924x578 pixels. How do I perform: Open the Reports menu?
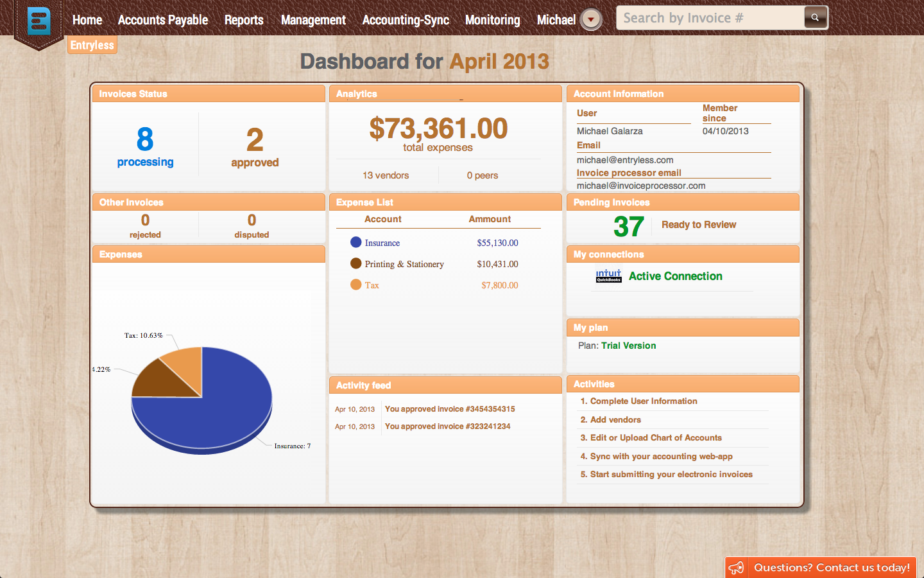[x=244, y=20]
